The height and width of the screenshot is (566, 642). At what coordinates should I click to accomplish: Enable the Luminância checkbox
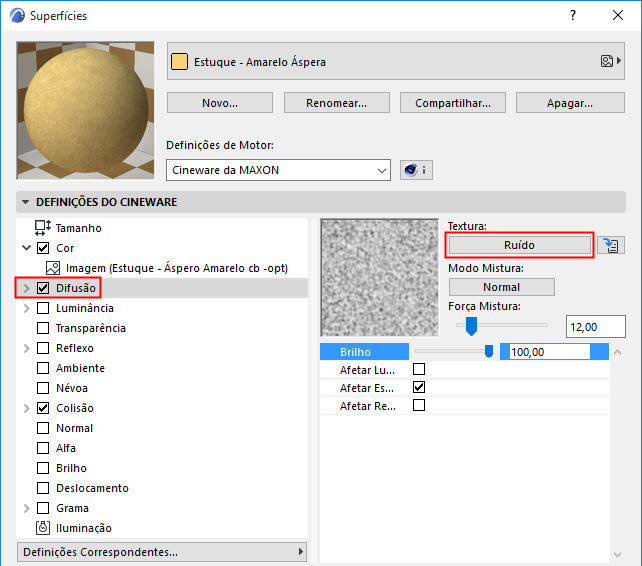click(x=43, y=308)
